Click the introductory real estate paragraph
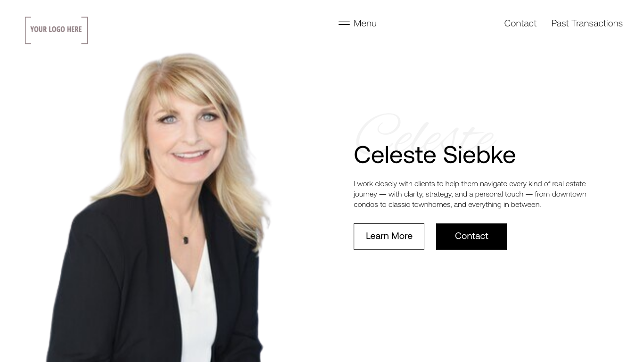This screenshot has width=644, height=362. tap(470, 194)
